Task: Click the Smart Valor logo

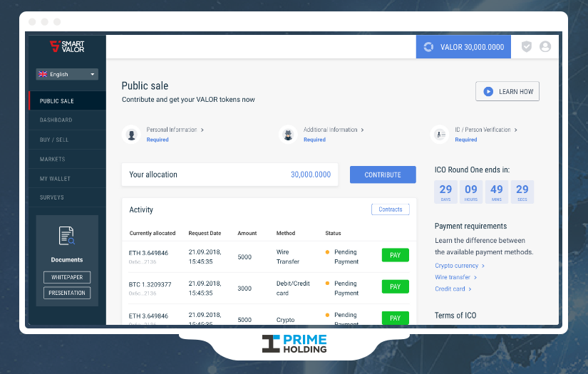Action: 67,46
